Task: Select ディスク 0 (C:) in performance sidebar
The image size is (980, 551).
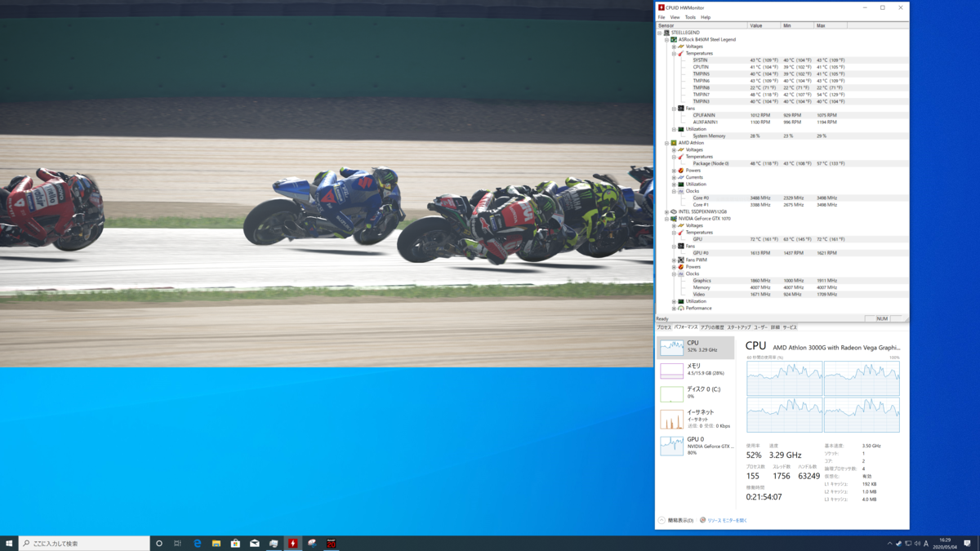Action: coord(696,393)
